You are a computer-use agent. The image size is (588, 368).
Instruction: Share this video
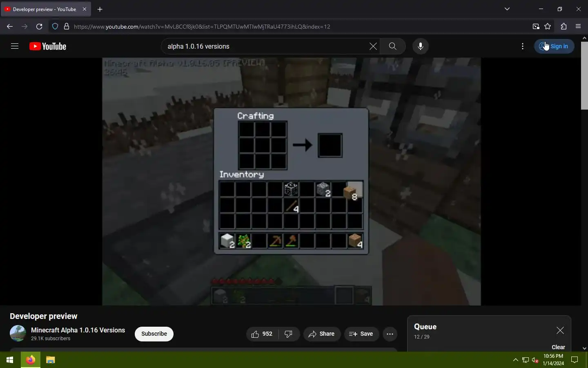(x=322, y=334)
